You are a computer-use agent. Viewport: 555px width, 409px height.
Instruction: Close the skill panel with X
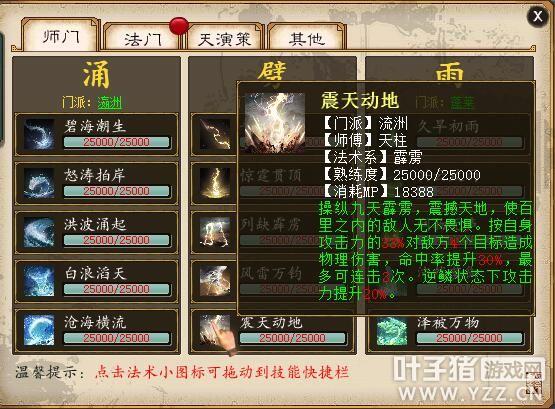(538, 16)
